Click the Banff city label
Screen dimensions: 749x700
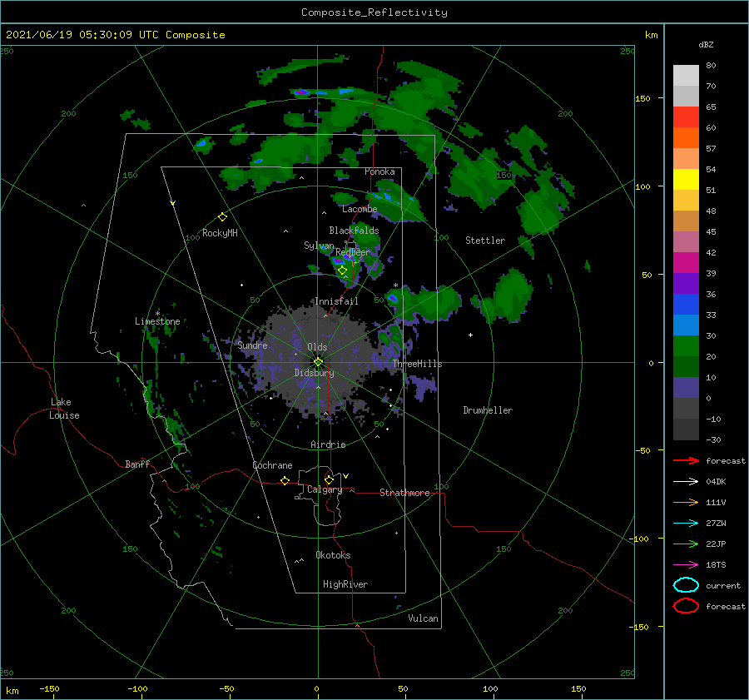[x=137, y=464]
